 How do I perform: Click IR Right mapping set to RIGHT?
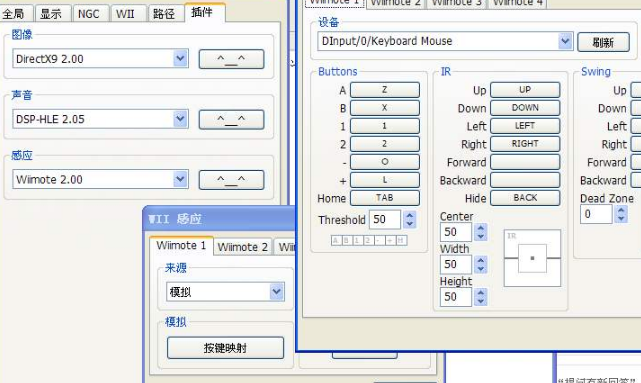tap(525, 144)
